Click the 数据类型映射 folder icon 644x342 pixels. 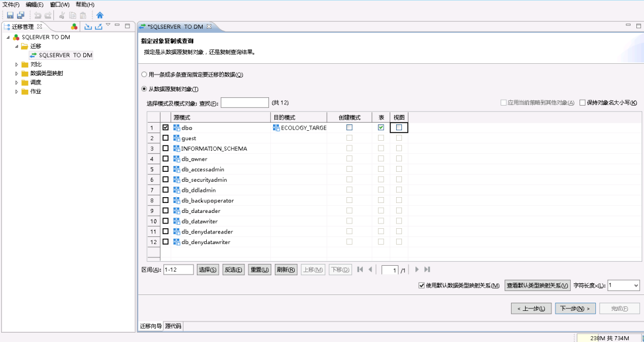(25, 73)
